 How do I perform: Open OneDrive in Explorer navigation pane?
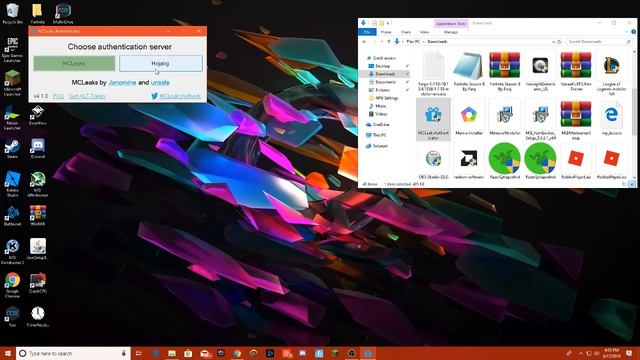pyautogui.click(x=378, y=124)
